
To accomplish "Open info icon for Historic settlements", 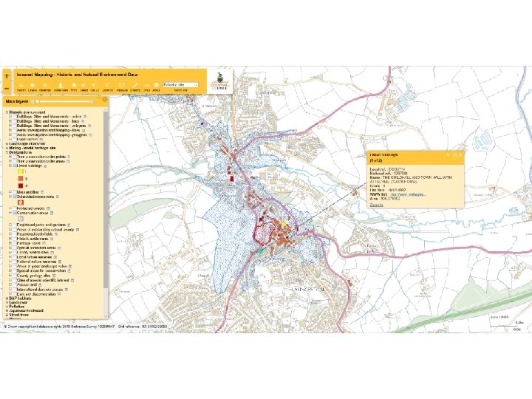I will pyautogui.click(x=52, y=239).
